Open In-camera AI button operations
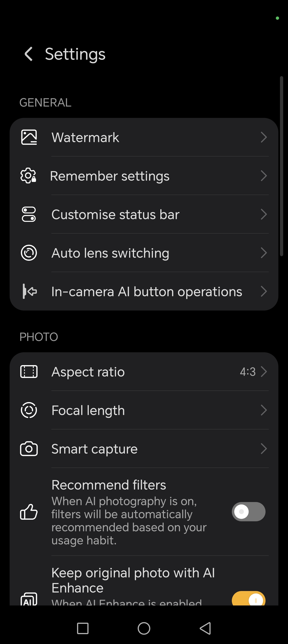Viewport: 288px width, 644px height. [147, 291]
